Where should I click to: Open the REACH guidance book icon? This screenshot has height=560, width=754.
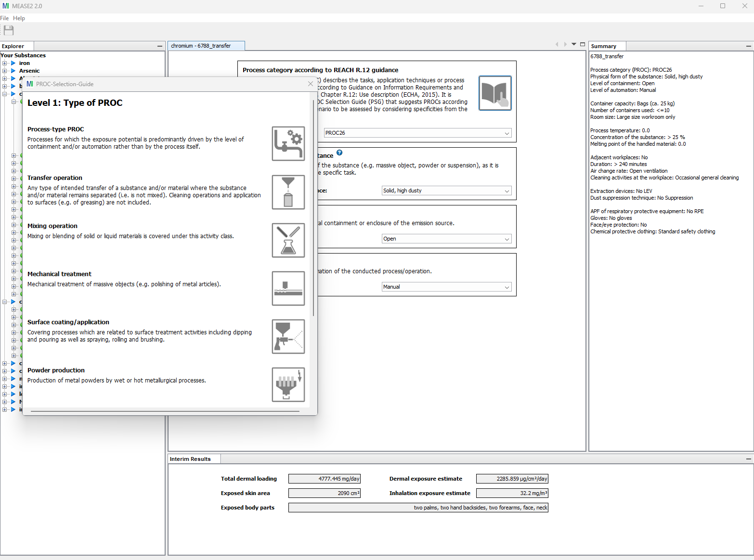[495, 93]
